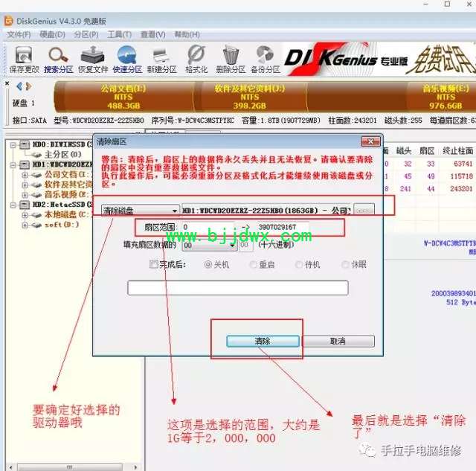Click the 243201 end cylinder cell

(x=461, y=189)
